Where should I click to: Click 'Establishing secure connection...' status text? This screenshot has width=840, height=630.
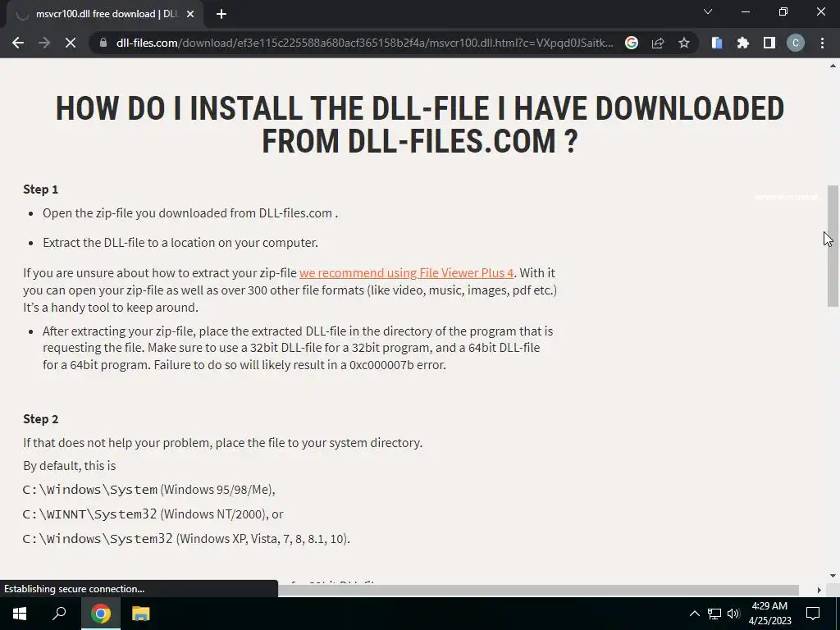pyautogui.click(x=75, y=589)
